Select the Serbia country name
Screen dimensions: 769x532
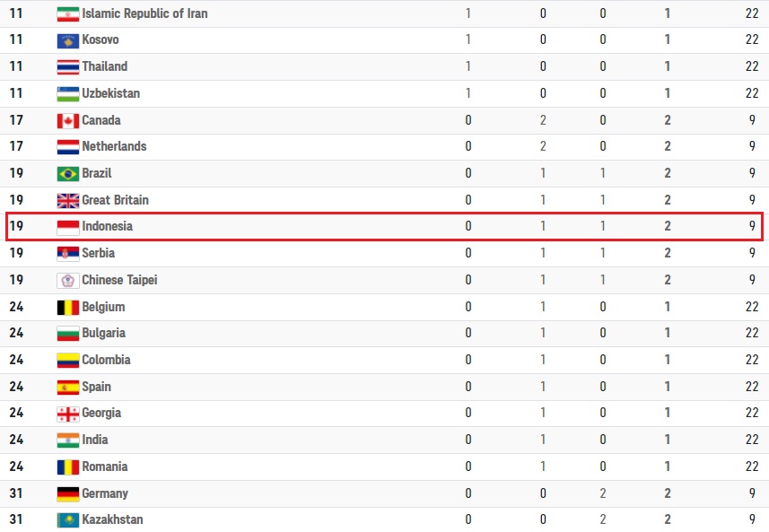98,253
